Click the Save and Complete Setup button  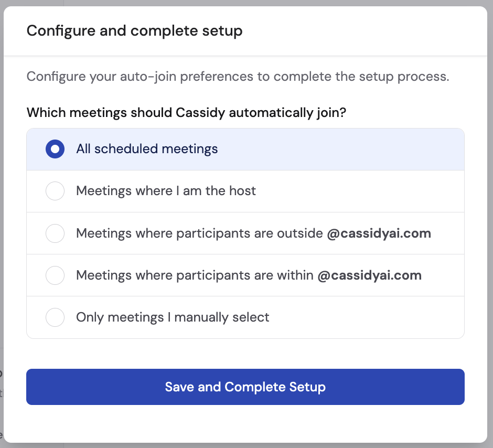245,387
